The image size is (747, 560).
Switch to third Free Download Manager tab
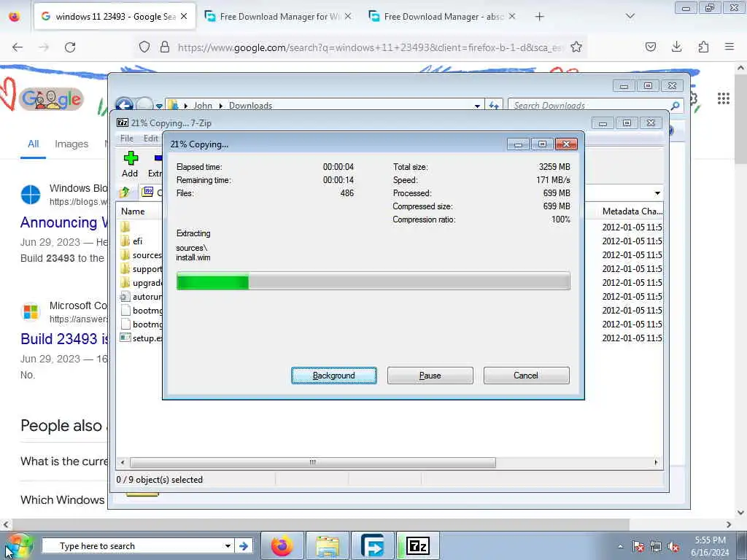coord(443,16)
